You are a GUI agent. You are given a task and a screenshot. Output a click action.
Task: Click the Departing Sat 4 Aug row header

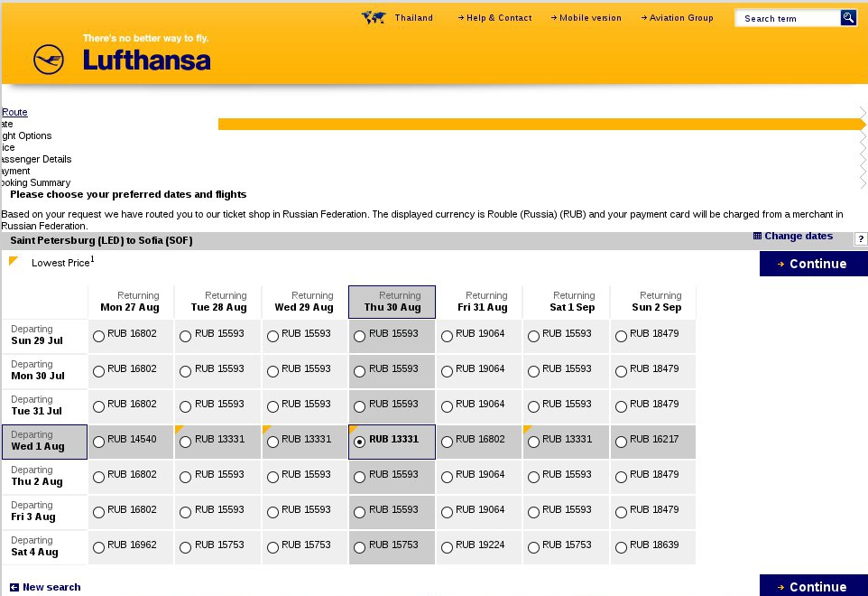[44, 546]
